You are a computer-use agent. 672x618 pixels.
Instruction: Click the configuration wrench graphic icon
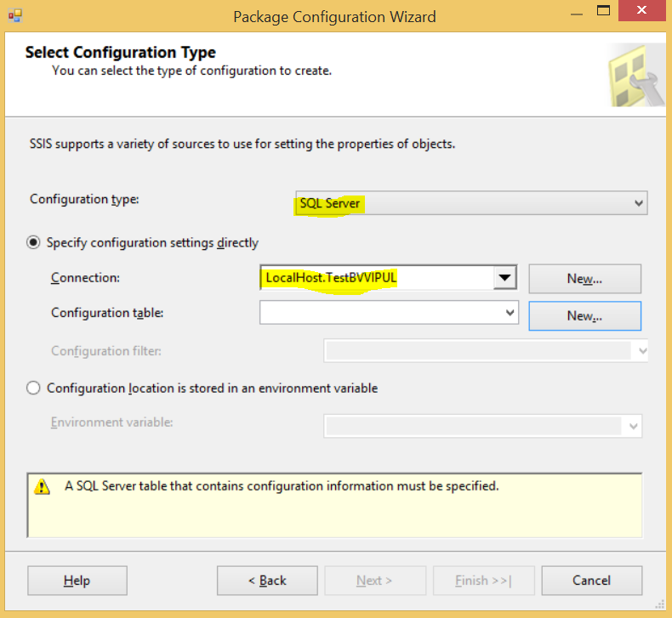[x=636, y=76]
